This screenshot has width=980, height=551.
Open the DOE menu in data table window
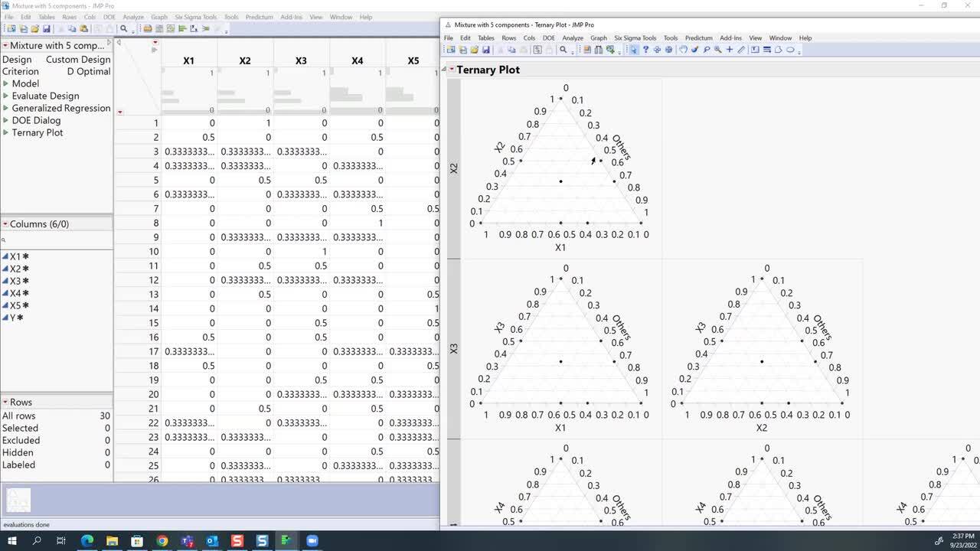click(109, 17)
